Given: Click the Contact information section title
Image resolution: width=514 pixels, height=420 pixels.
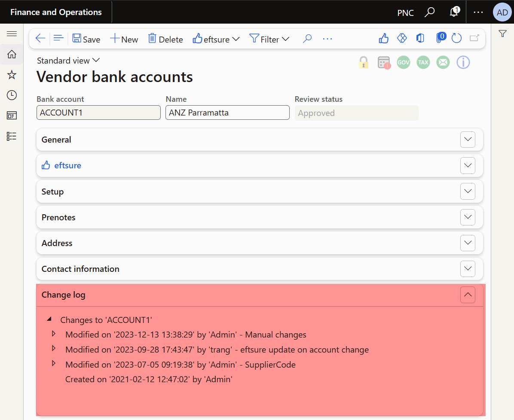Looking at the screenshot, I should (80, 269).
